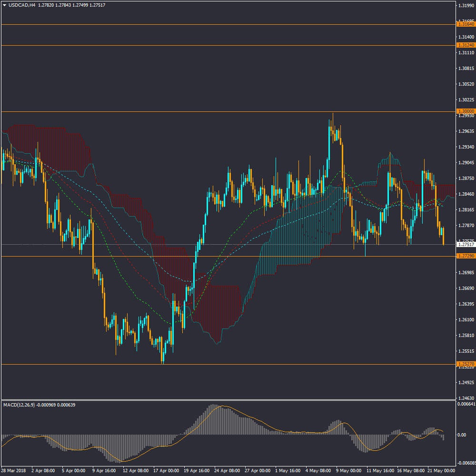Screen dimensions: 476x476
Task: Click the 21 May 00:00 time label
Action: pyautogui.click(x=442, y=470)
